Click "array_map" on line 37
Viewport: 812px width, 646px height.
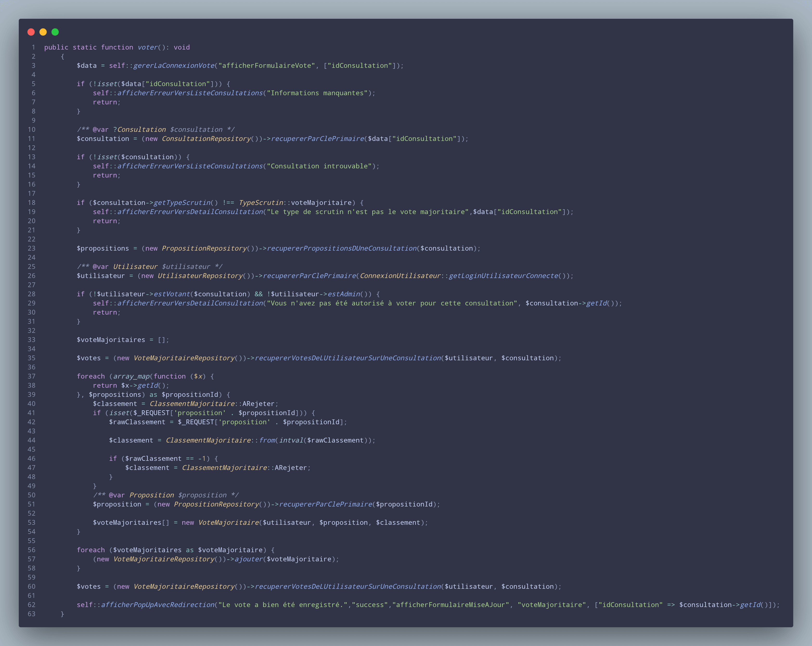[x=131, y=376]
